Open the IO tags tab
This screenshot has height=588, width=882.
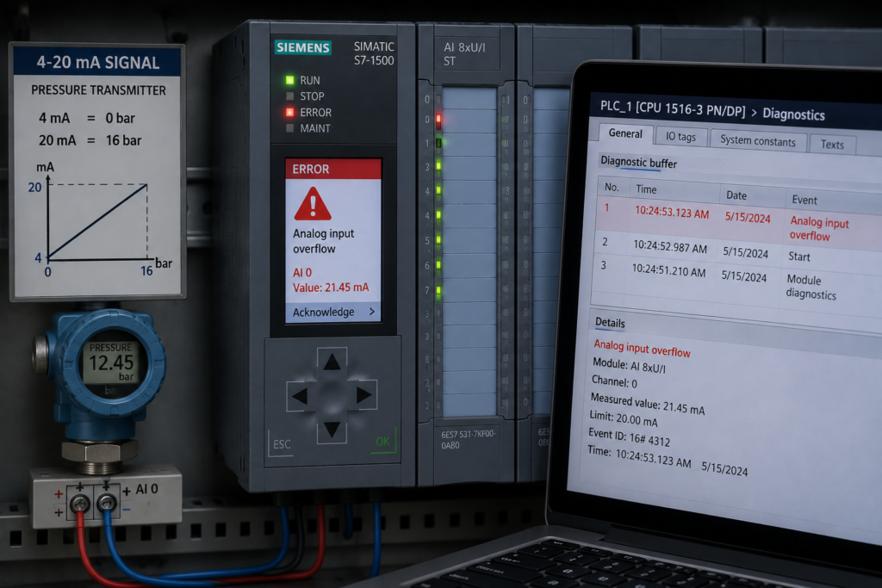tap(680, 137)
